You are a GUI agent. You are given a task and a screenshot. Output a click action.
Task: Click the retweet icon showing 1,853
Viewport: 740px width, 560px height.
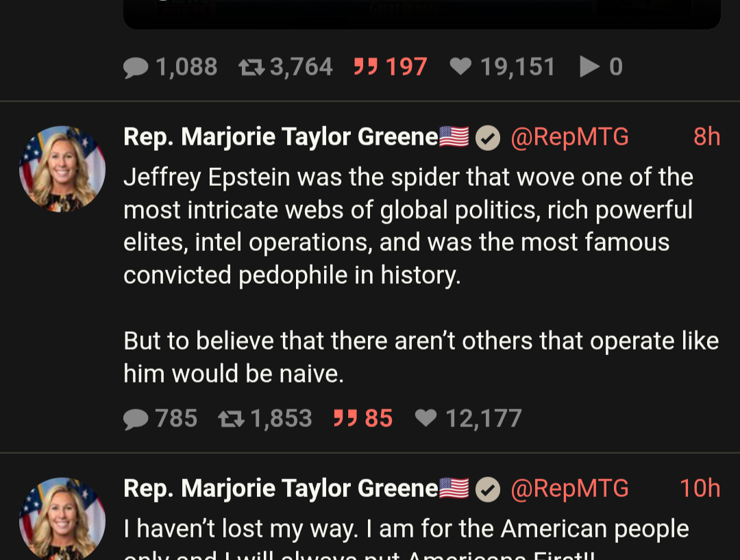pos(231,419)
